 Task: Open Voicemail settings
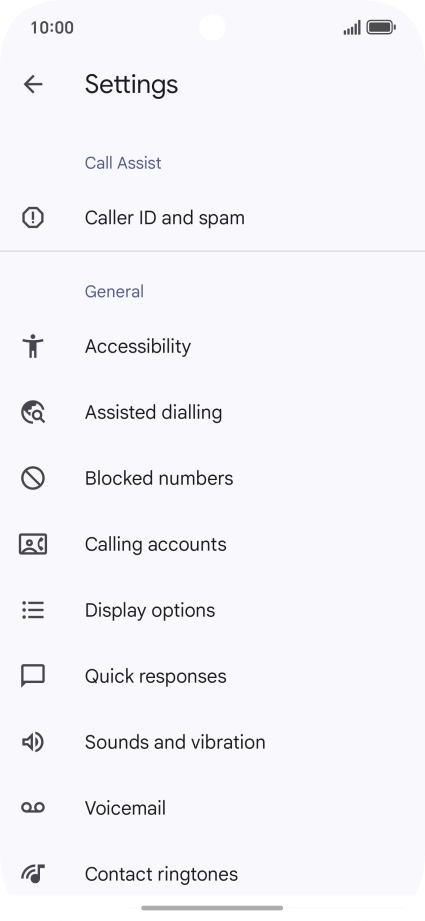(212, 808)
